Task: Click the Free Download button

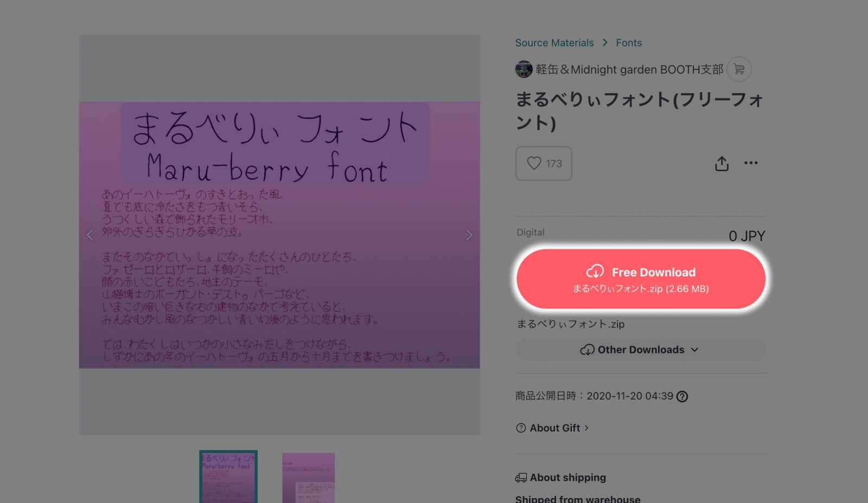Action: [x=640, y=278]
